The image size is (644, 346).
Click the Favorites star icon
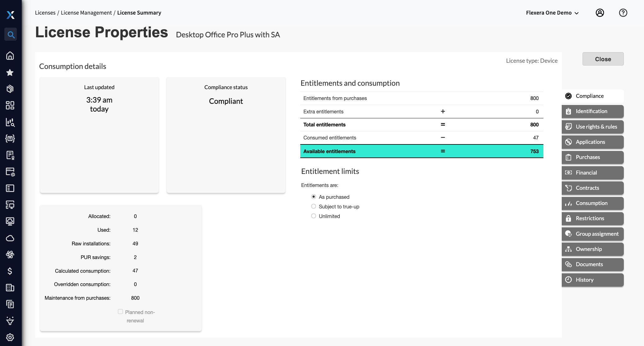pyautogui.click(x=10, y=72)
